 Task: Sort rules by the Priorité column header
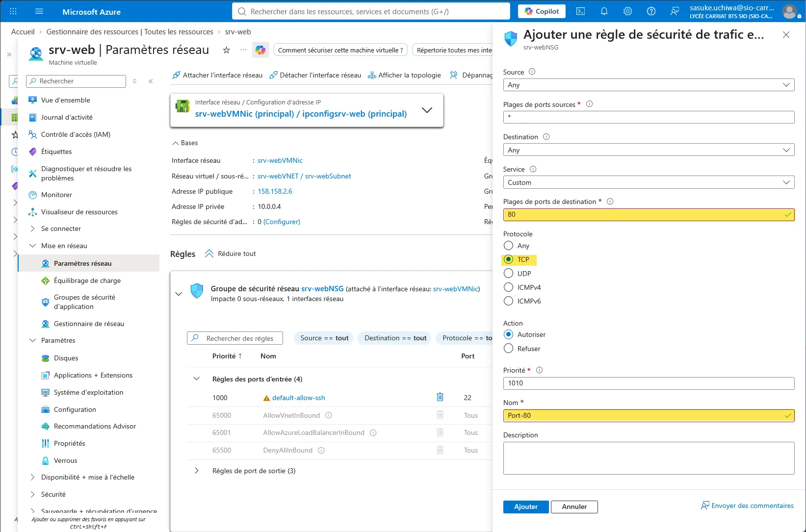pos(227,356)
